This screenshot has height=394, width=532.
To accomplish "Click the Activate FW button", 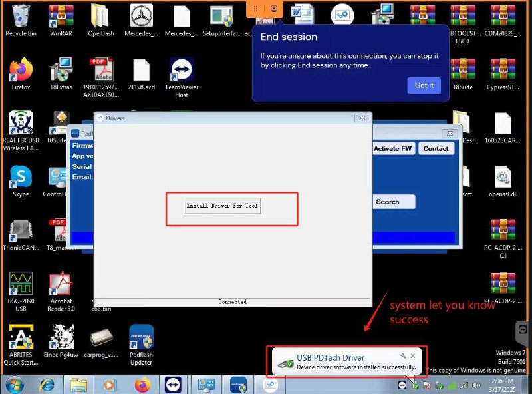I will (392, 148).
